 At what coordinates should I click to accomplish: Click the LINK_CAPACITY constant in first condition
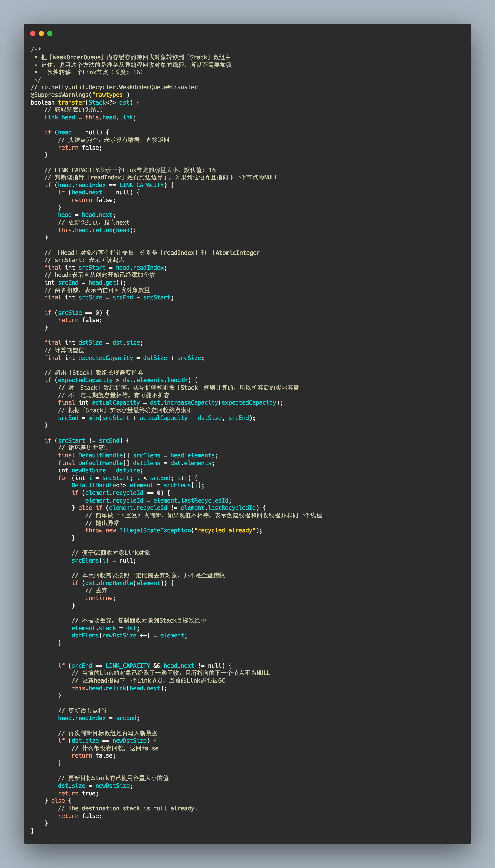141,185
